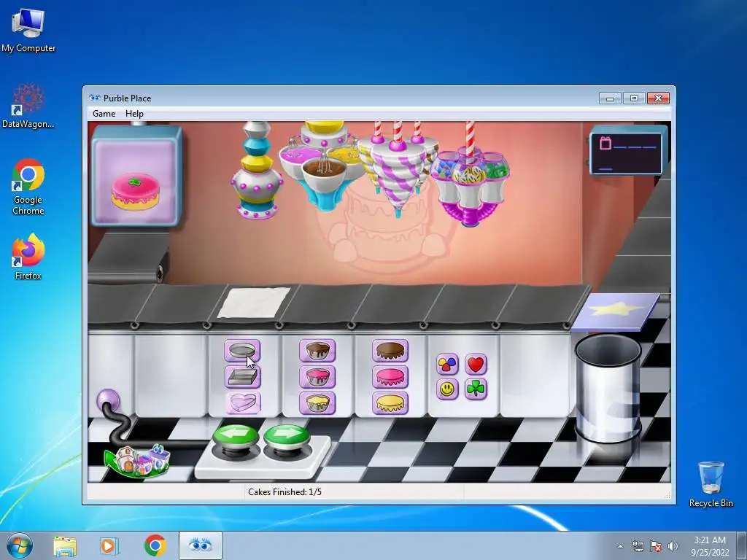Image resolution: width=747 pixels, height=560 pixels.
Task: Open Windows Media Player from taskbar
Action: coord(109,546)
